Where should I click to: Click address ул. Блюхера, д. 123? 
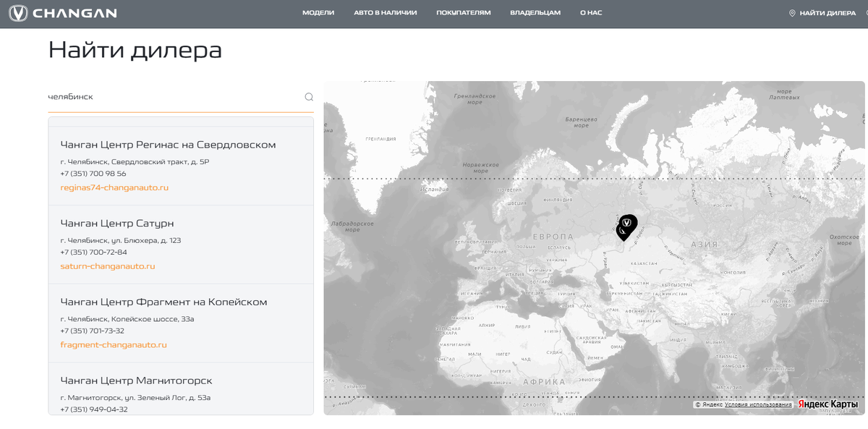(x=121, y=240)
